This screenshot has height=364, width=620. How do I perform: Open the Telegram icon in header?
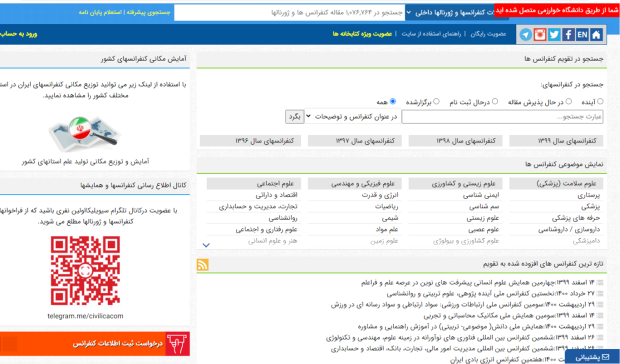[526, 34]
